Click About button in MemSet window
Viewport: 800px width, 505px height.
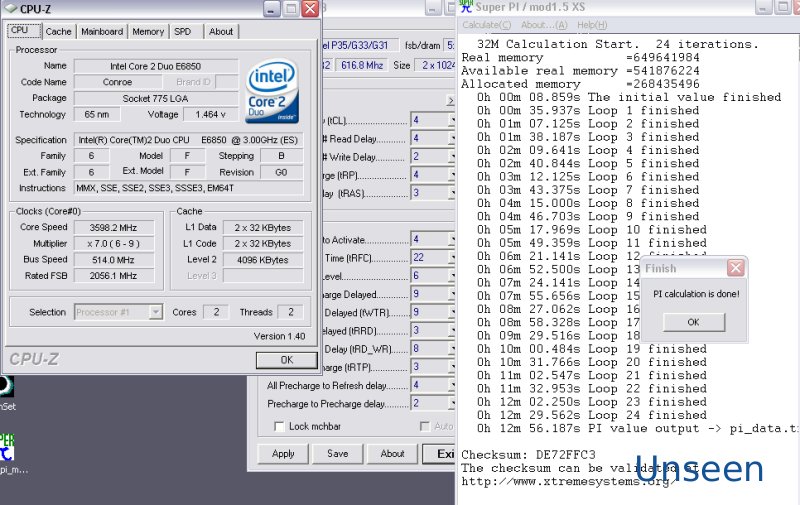pos(392,453)
